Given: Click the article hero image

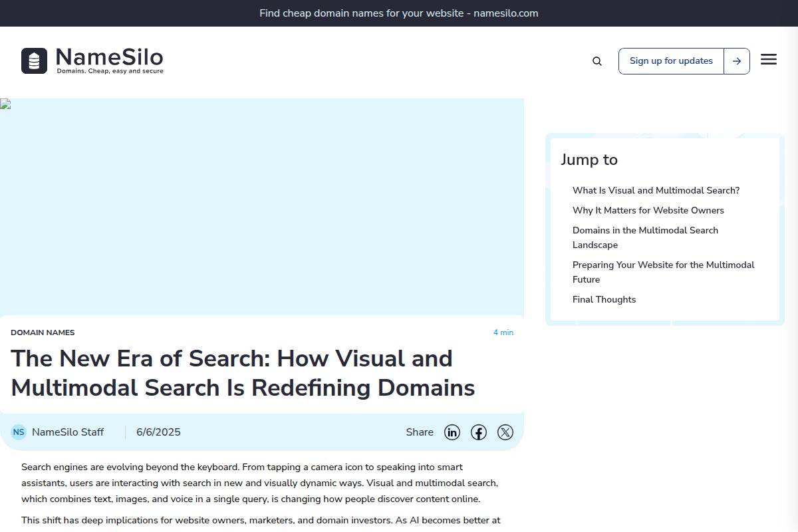Looking at the screenshot, I should (x=262, y=206).
